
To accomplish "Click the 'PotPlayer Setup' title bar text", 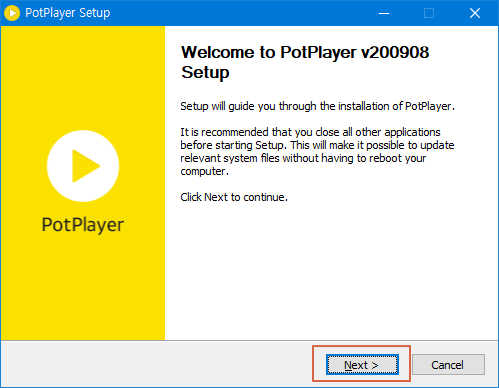I will click(68, 13).
